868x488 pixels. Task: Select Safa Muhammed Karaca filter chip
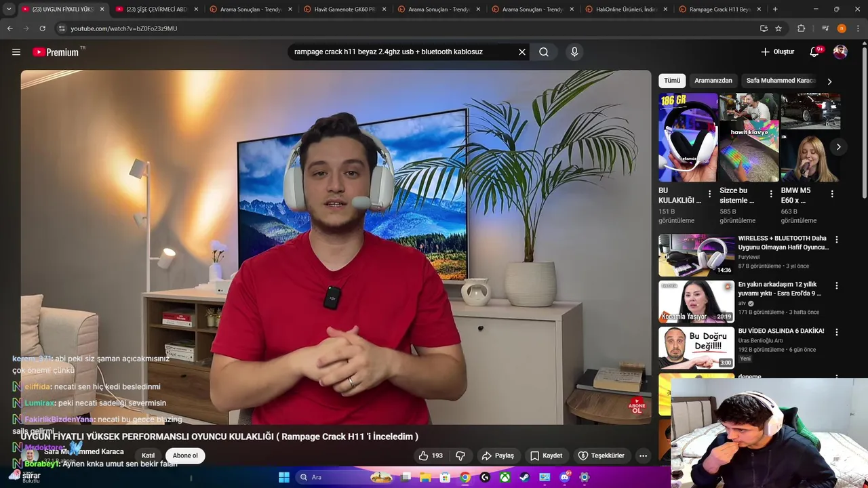(781, 81)
